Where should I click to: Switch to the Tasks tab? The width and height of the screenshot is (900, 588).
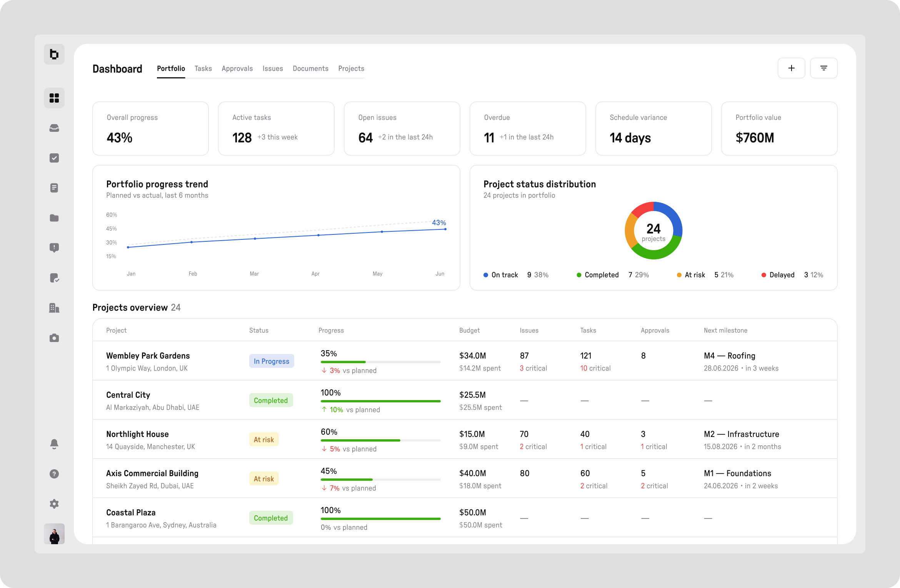point(203,68)
